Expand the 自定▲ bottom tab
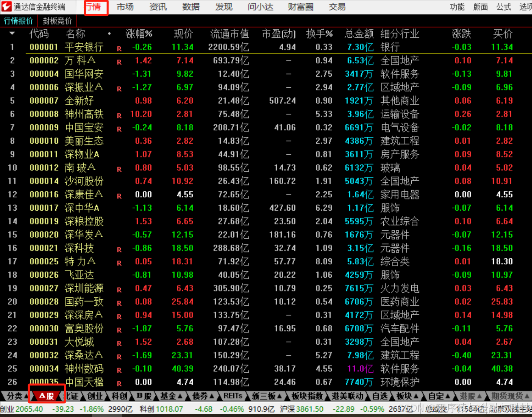The image size is (532, 417). 439,396
